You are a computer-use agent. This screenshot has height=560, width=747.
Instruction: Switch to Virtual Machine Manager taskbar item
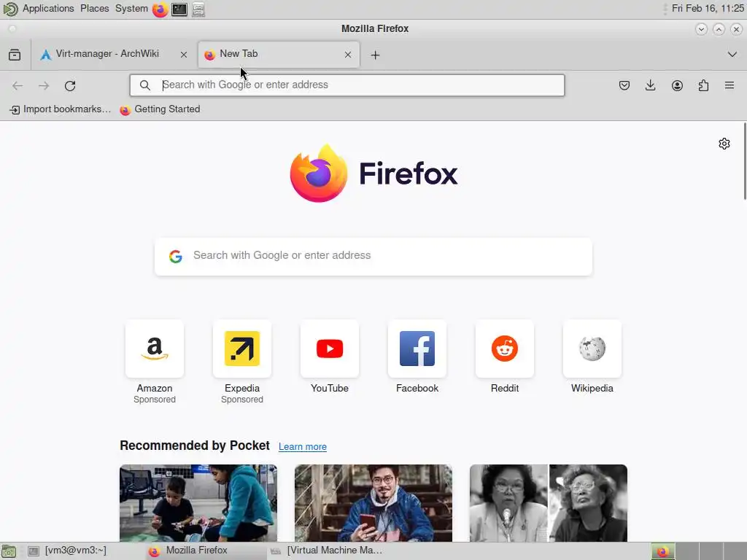[326, 551]
